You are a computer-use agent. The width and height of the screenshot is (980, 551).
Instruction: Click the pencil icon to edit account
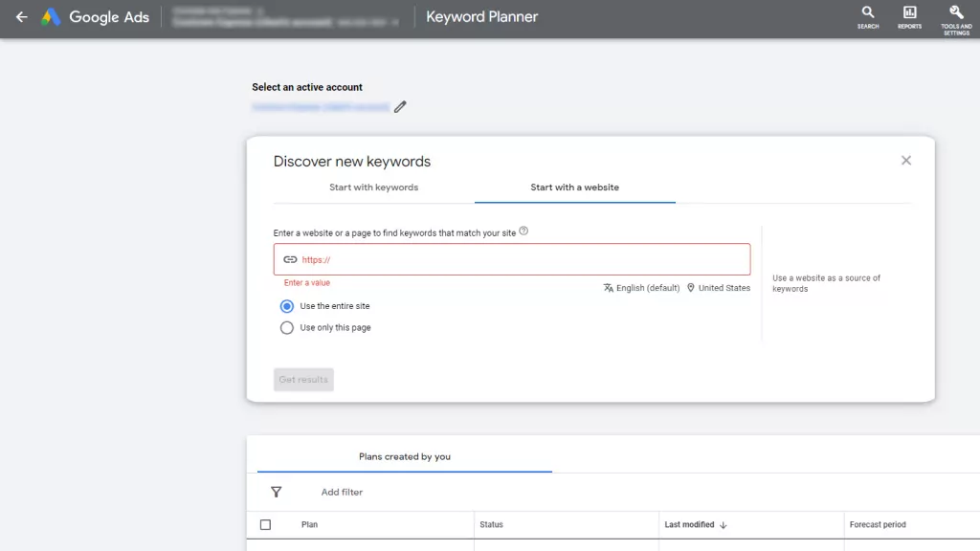[x=400, y=107]
